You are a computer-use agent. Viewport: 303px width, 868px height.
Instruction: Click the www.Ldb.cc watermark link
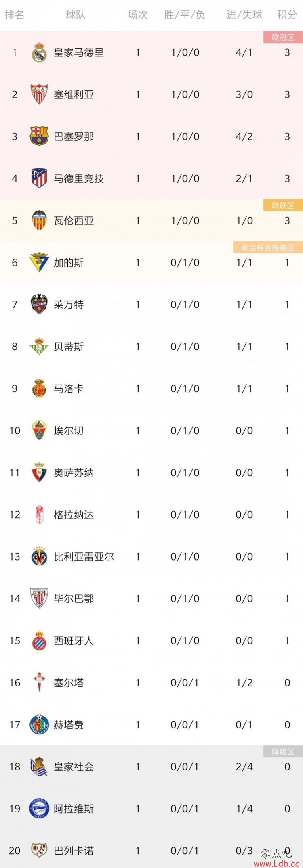274,864
